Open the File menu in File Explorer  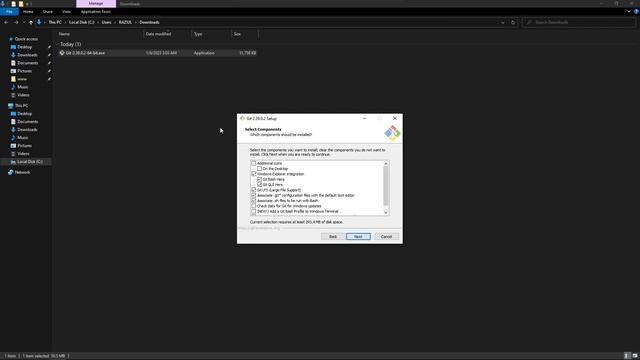tap(9, 12)
